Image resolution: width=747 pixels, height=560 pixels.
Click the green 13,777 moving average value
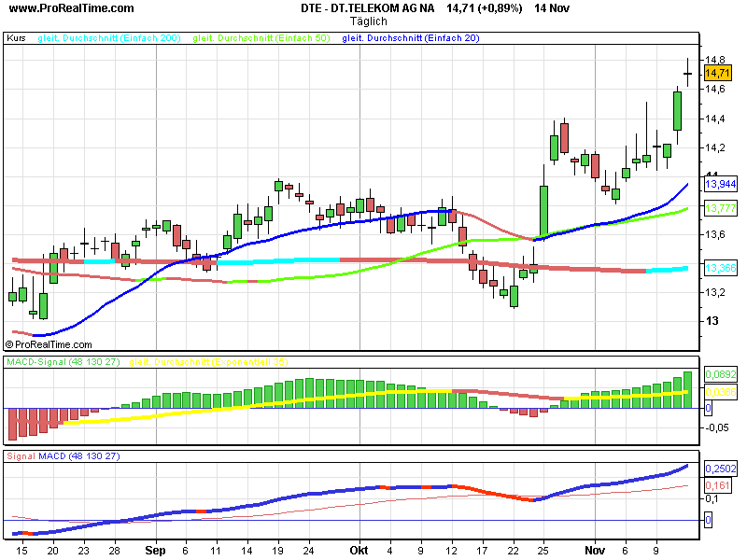721,208
